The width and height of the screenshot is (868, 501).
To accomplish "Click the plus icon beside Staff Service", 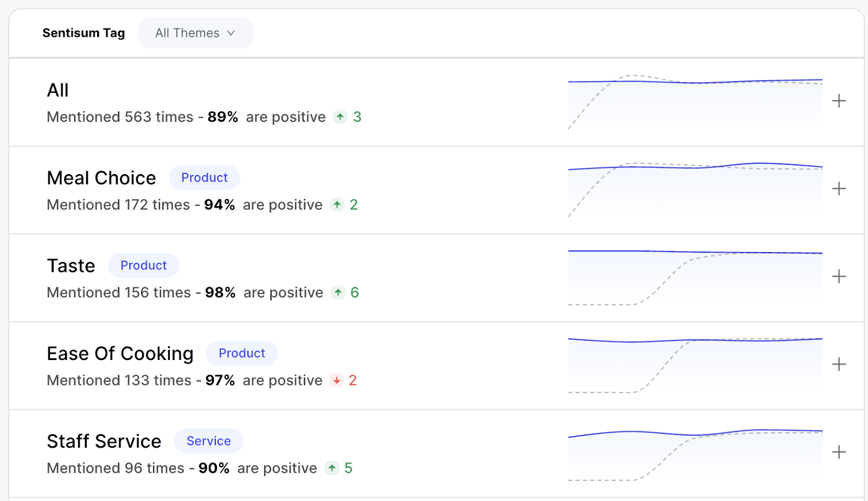I will (839, 452).
